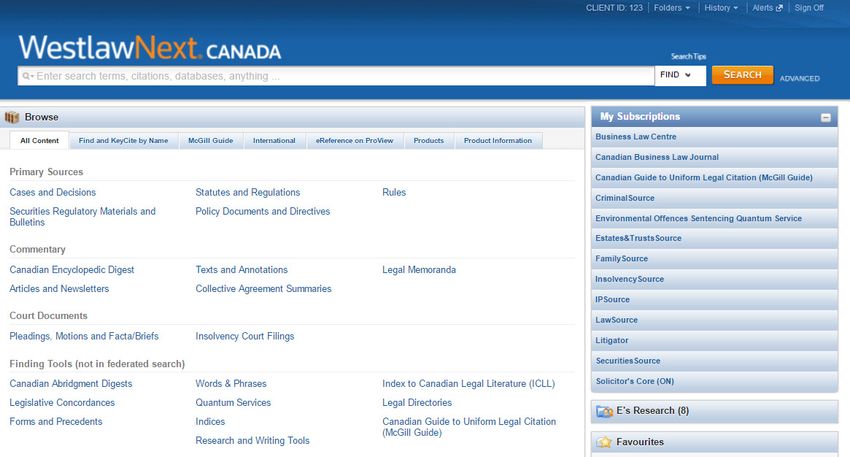Click the Favourites star icon
This screenshot has height=457, width=850.
click(x=604, y=442)
